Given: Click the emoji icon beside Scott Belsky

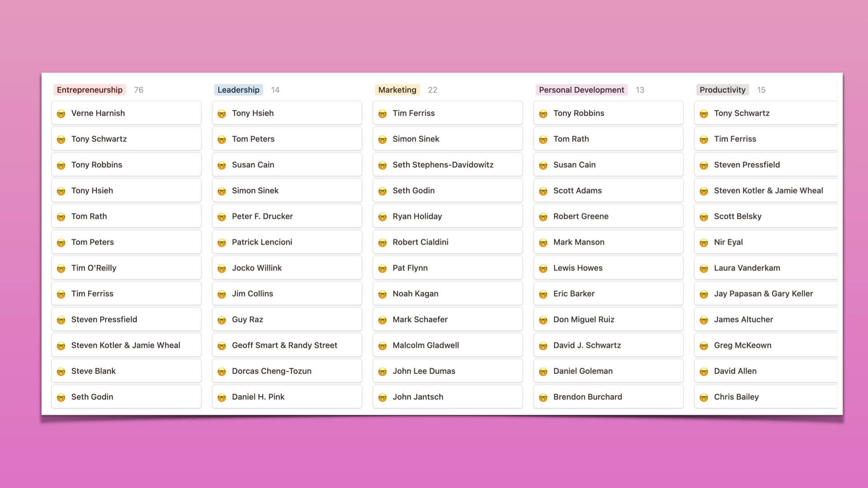Looking at the screenshot, I should (704, 217).
